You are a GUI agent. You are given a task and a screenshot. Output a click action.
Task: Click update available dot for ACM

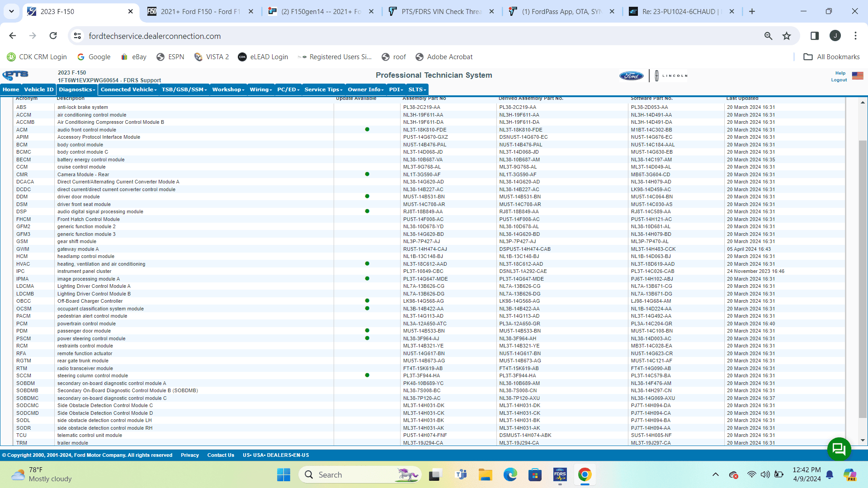[367, 130]
